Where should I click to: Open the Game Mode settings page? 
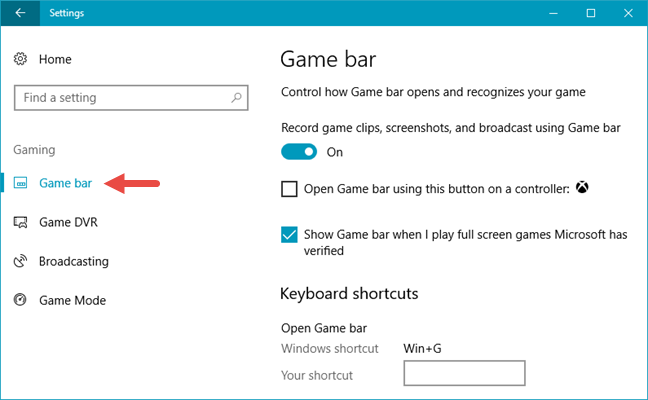point(72,300)
